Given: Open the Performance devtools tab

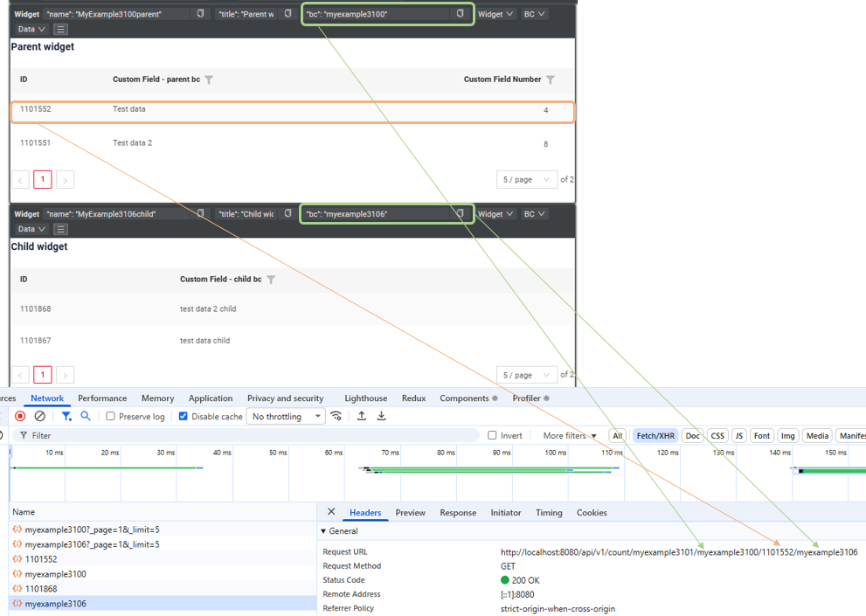Looking at the screenshot, I should 102,398.
